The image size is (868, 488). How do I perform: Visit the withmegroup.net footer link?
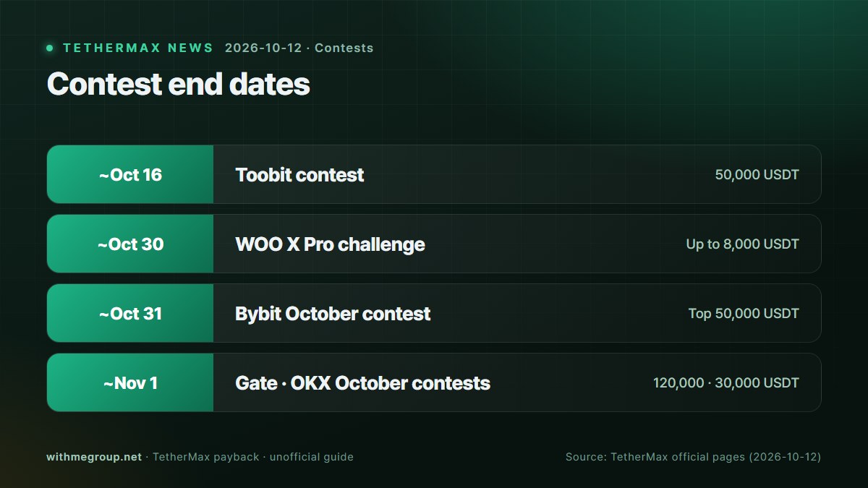tap(94, 457)
